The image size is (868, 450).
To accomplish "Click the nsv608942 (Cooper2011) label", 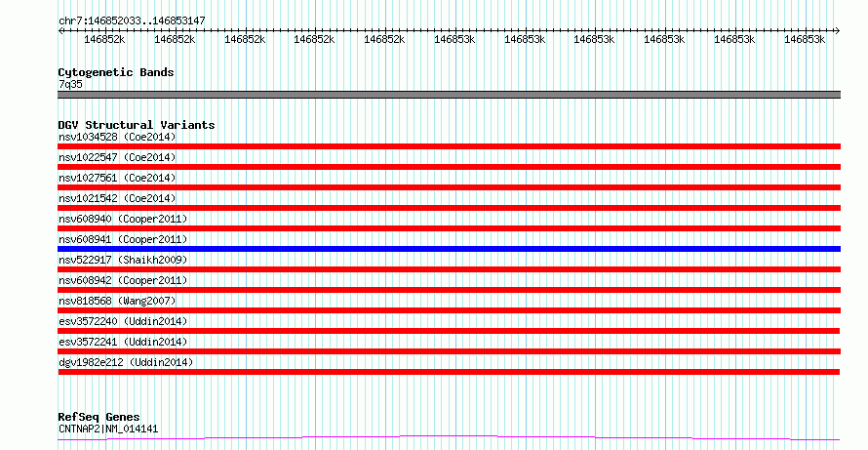I will tap(123, 280).
